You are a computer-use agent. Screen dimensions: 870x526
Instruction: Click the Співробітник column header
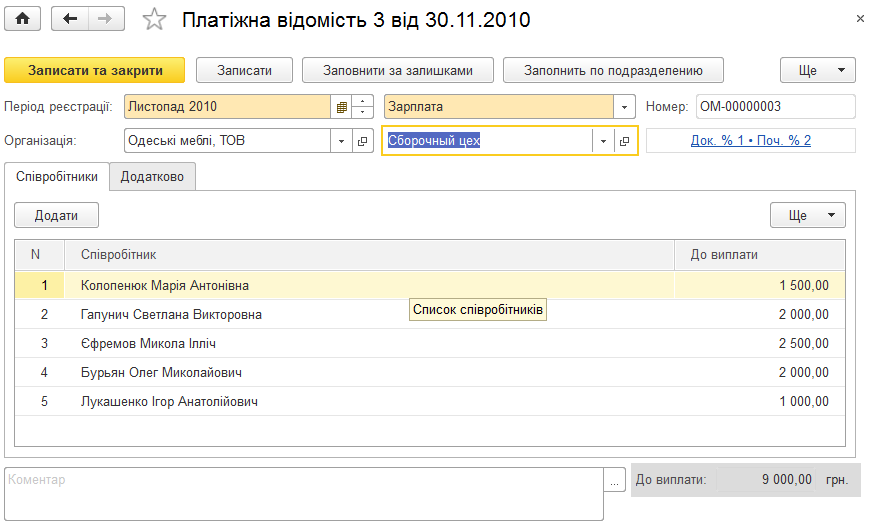tap(370, 255)
